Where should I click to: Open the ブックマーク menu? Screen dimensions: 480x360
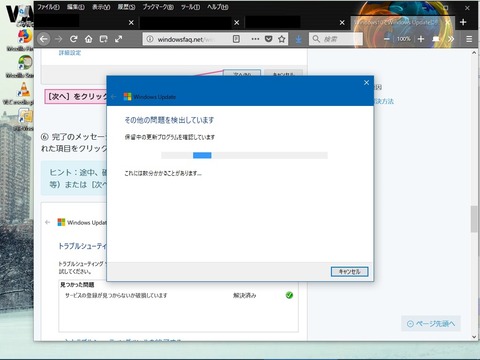coord(158,7)
